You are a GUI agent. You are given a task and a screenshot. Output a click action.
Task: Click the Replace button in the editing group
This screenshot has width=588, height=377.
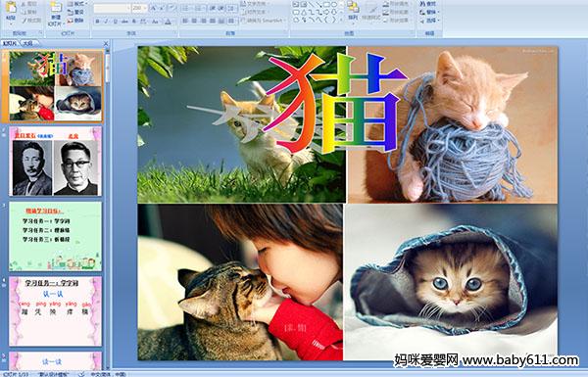click(428, 12)
